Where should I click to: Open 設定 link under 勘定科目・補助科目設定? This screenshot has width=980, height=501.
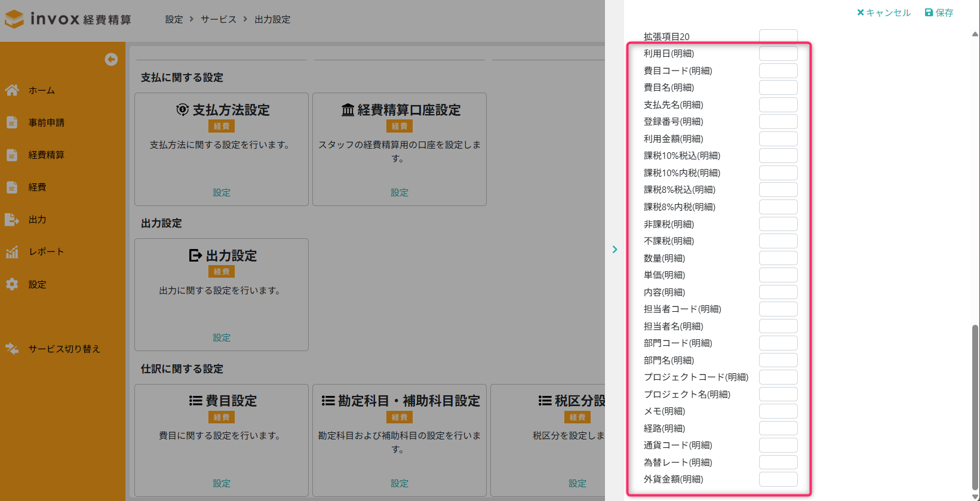point(400,483)
